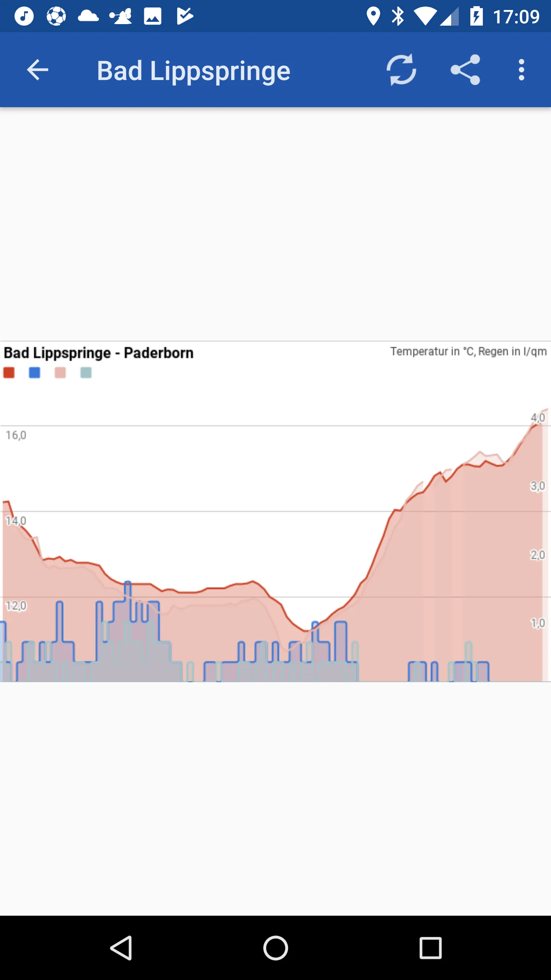
Task: Share the Bad Lippspringe forecast
Action: [465, 70]
